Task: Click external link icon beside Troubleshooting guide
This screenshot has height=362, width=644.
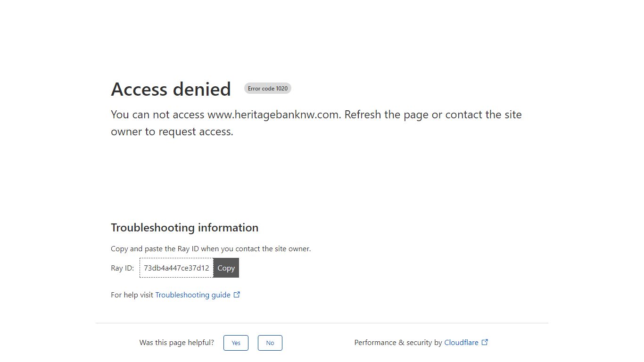Action: point(237,295)
